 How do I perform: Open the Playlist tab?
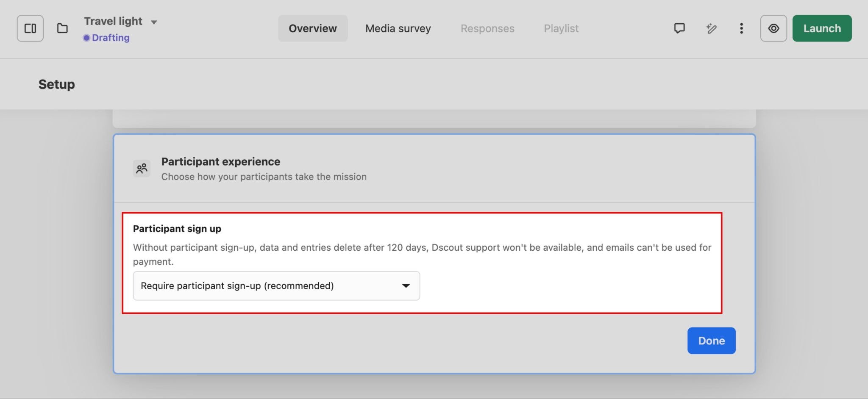pyautogui.click(x=561, y=28)
